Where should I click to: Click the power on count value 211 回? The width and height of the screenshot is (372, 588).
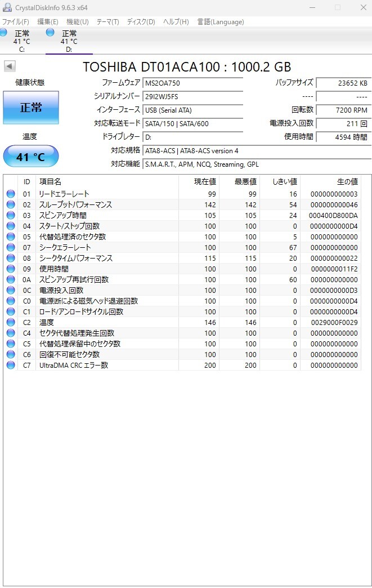tap(344, 123)
